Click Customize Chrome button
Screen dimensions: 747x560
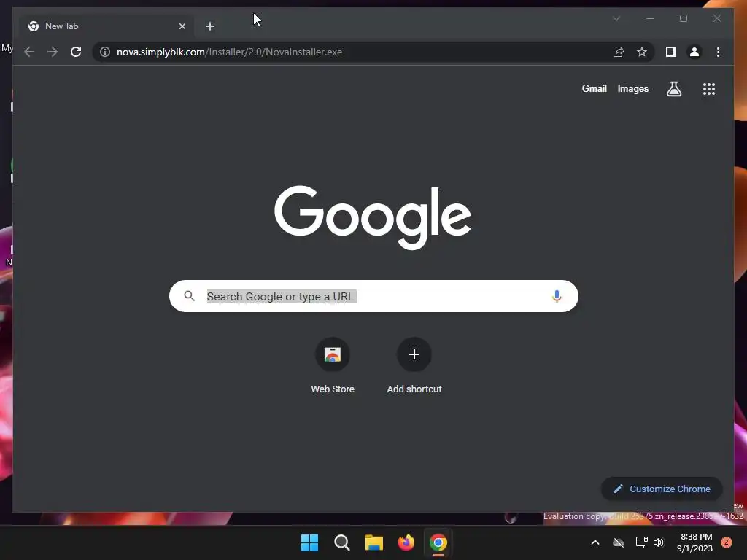(x=662, y=489)
